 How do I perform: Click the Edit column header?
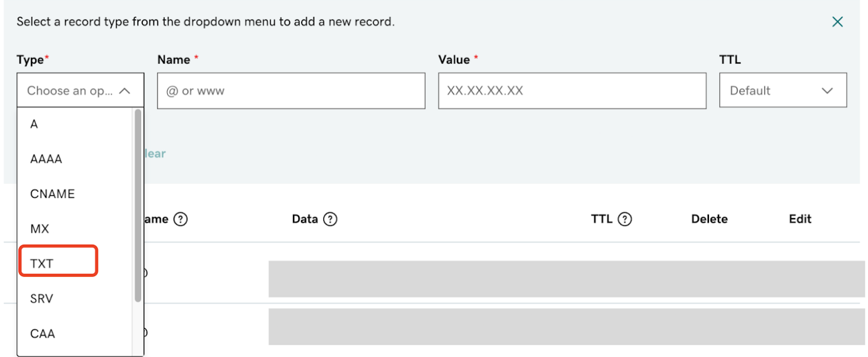click(x=800, y=219)
